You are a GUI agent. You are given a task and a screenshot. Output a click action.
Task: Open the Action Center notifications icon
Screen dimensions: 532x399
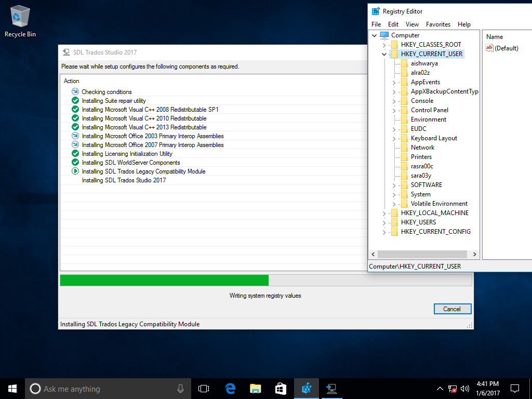tap(515, 389)
